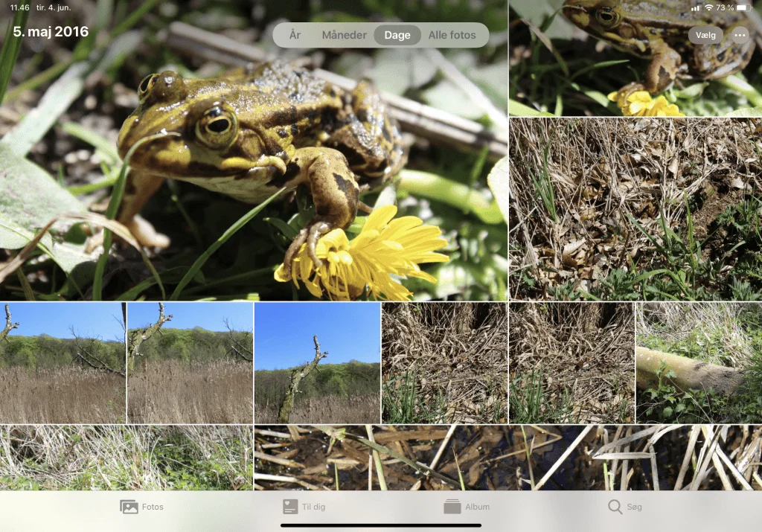Image resolution: width=762 pixels, height=532 pixels.
Task: Select the Dage view segment
Action: [x=397, y=35]
